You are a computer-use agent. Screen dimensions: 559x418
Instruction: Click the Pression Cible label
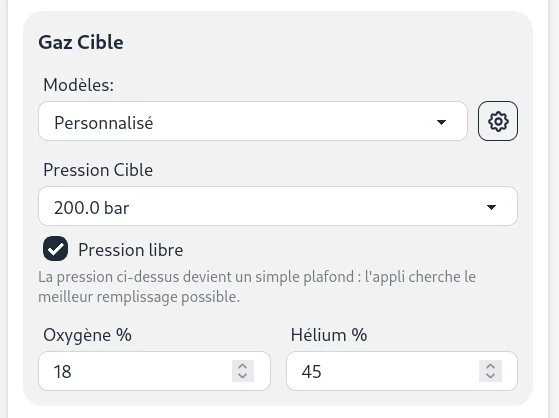(98, 170)
